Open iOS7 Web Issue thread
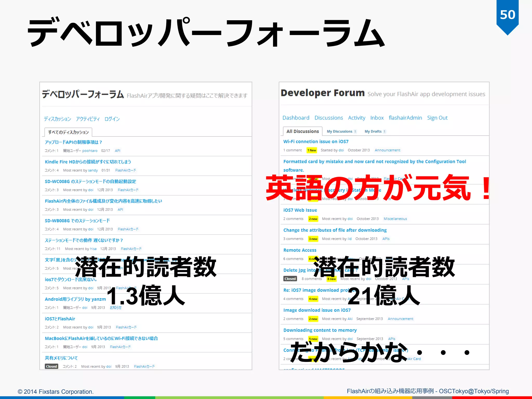This screenshot has height=399, width=532. point(300,210)
